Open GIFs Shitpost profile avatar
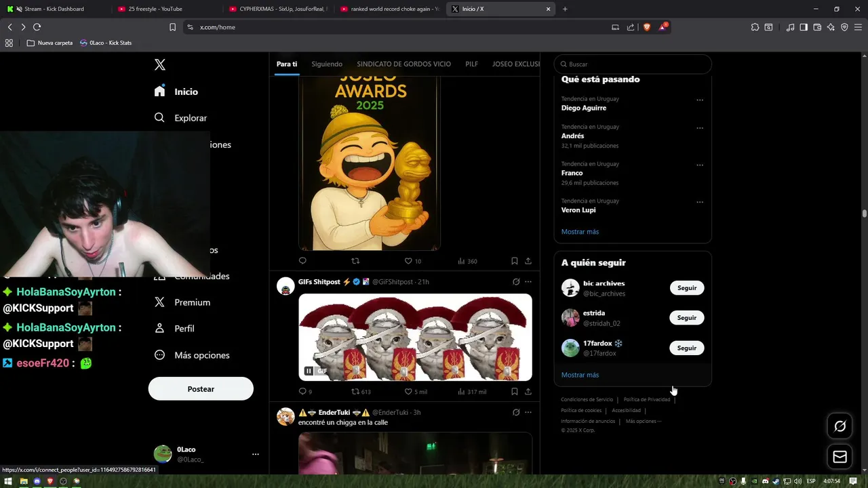The width and height of the screenshot is (868, 488). click(x=285, y=286)
